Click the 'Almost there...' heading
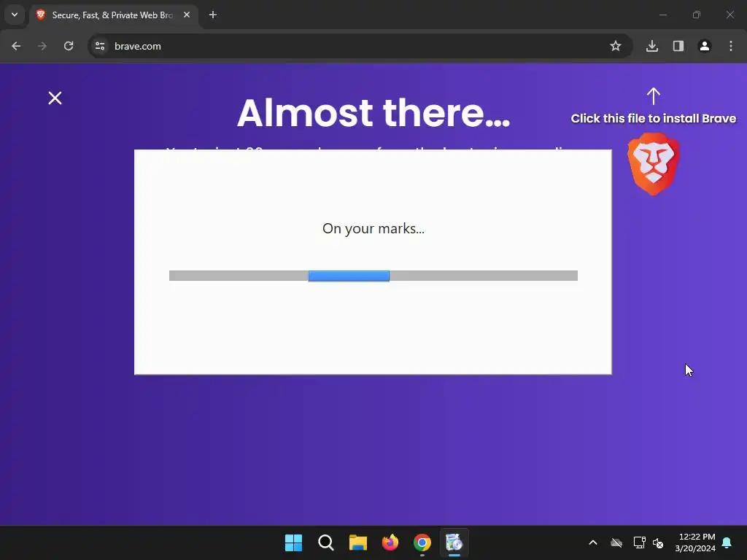The image size is (747, 560). tap(373, 113)
